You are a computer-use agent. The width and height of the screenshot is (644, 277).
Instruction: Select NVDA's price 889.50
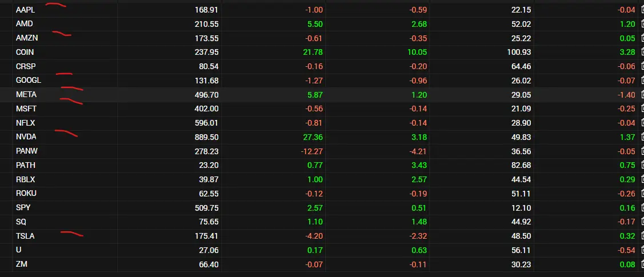pyautogui.click(x=207, y=137)
